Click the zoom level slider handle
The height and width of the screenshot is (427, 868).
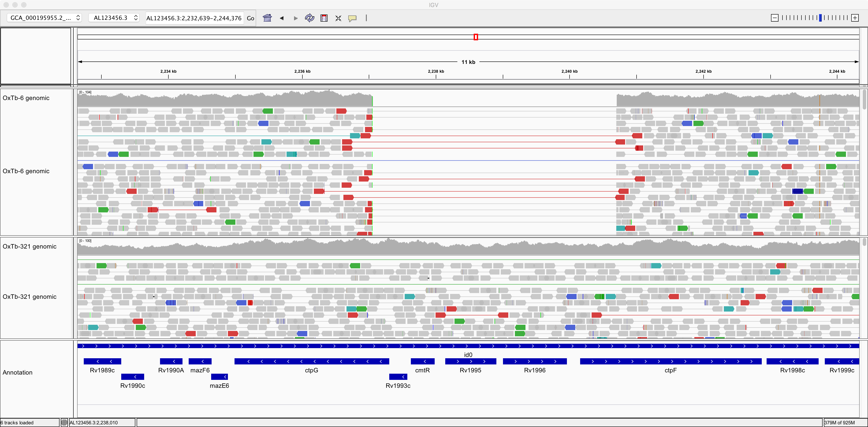pyautogui.click(x=820, y=18)
